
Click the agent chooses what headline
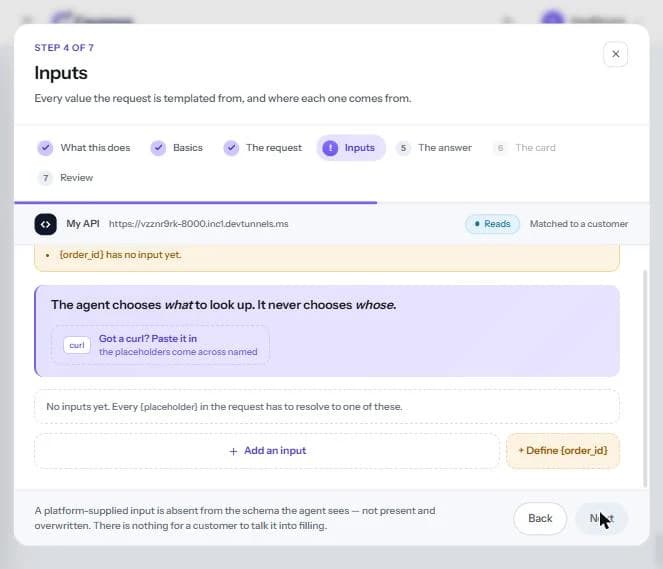[224, 305]
